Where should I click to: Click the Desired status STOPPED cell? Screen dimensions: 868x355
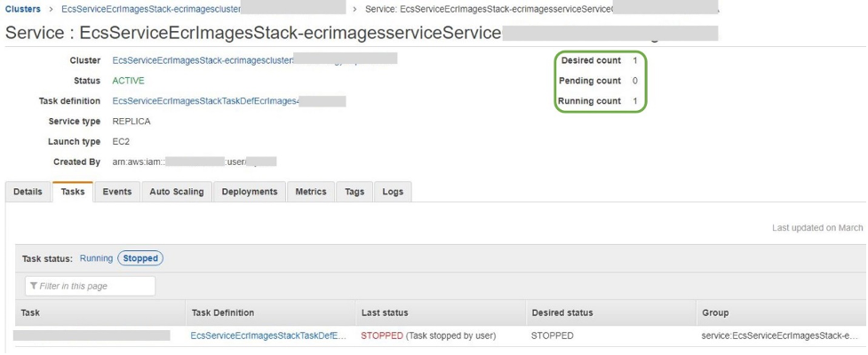(552, 335)
